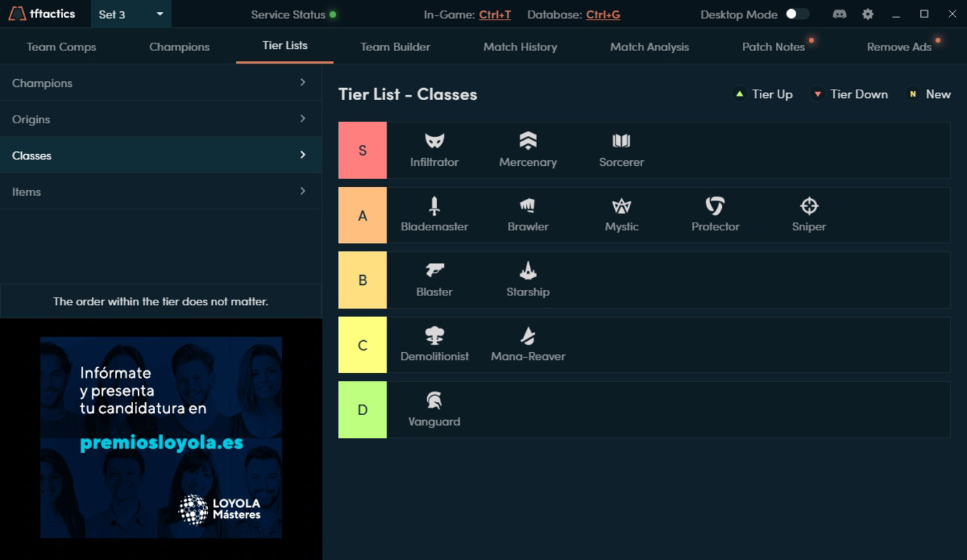Image resolution: width=967 pixels, height=560 pixels.
Task: Open the Match History tab
Action: 520,47
